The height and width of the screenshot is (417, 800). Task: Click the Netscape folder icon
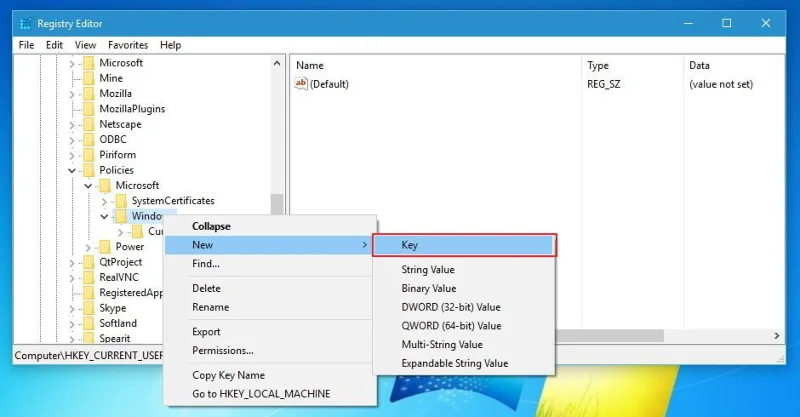point(89,124)
